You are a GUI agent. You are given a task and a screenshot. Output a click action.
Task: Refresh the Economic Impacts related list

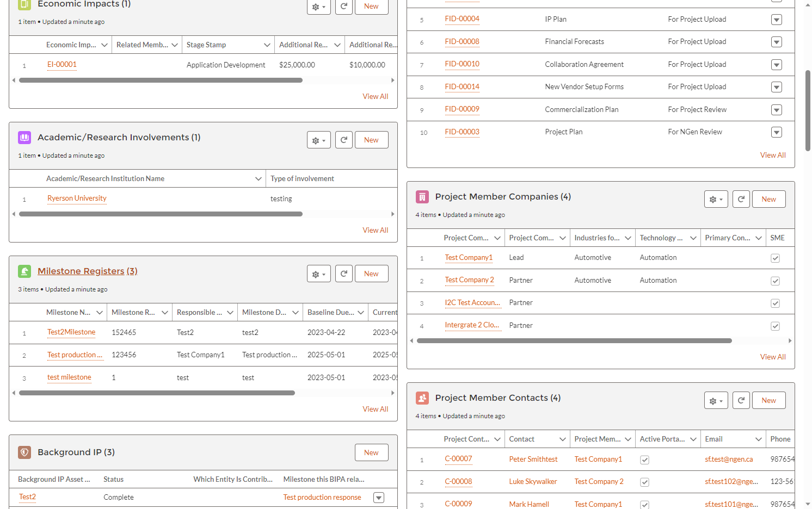(x=343, y=7)
